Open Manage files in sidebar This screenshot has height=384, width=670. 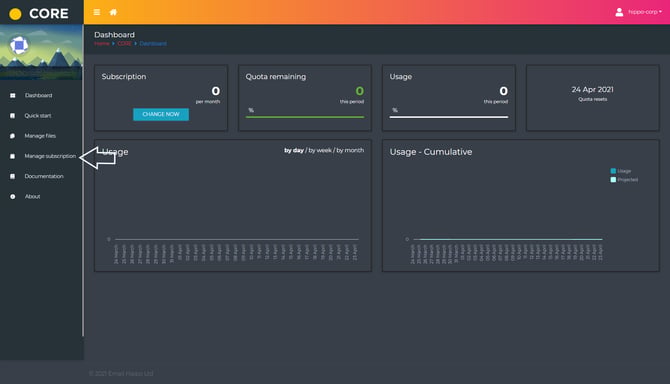(x=40, y=136)
